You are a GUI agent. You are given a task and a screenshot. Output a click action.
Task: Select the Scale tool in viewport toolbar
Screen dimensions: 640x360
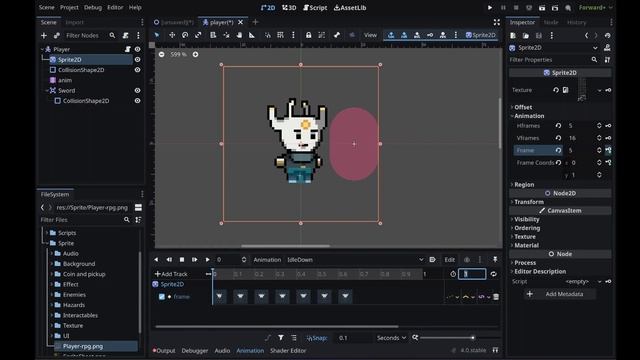coord(198,35)
